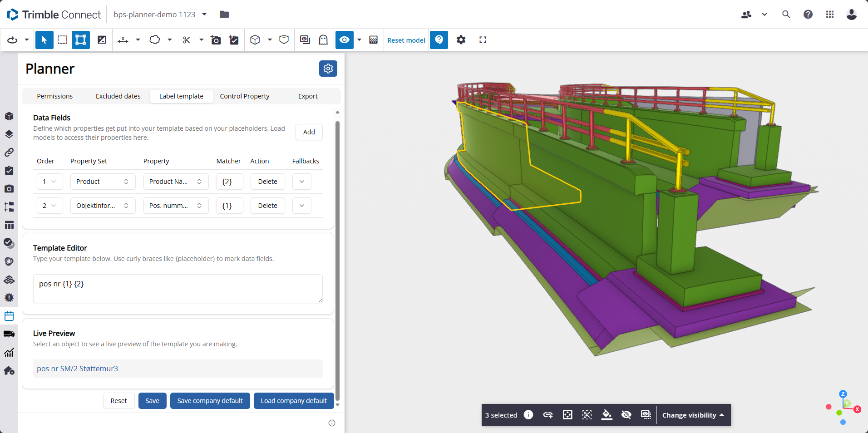Open the chart statistics icon in sidebar
Screen dimensions: 868x433
pos(9,352)
